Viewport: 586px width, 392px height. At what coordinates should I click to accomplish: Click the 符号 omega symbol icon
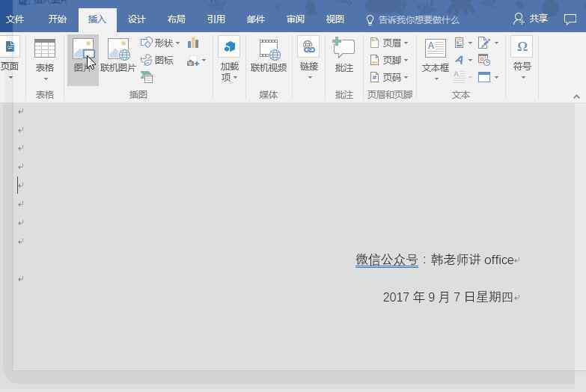[522, 46]
